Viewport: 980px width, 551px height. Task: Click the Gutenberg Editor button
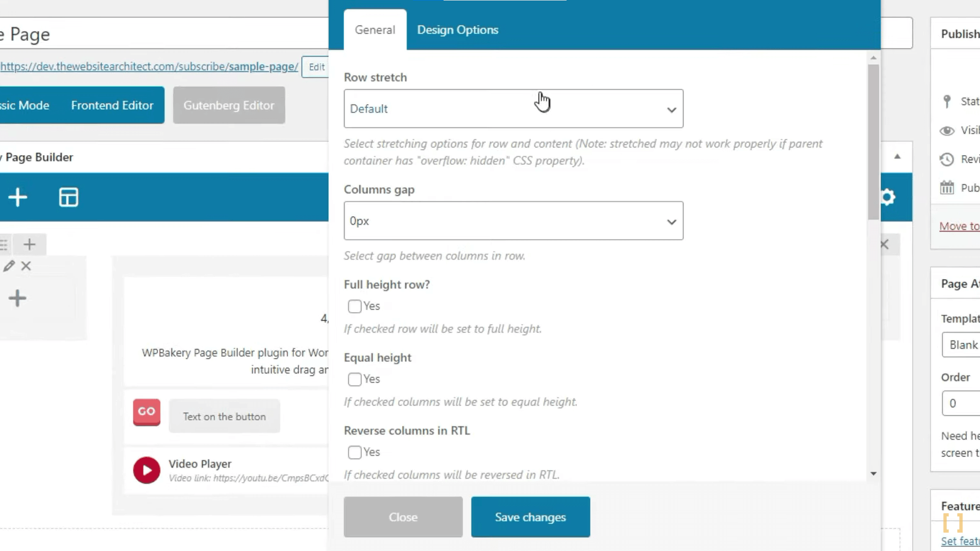tap(230, 104)
